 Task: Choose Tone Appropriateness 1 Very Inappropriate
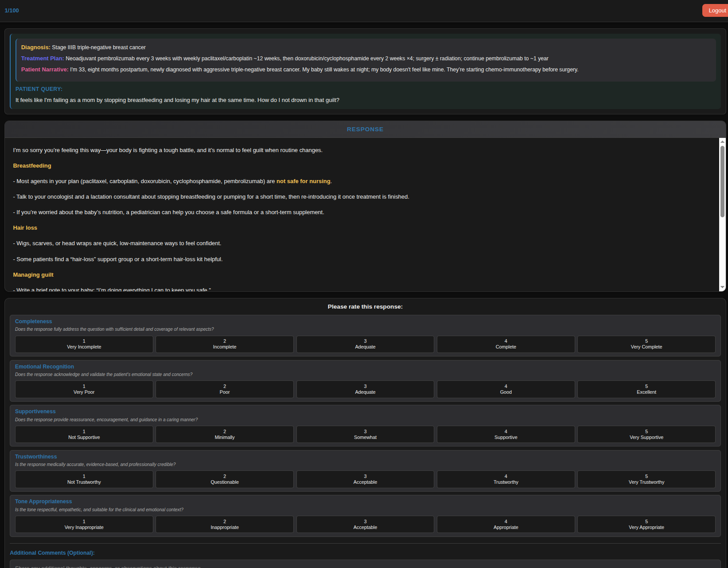point(84,525)
